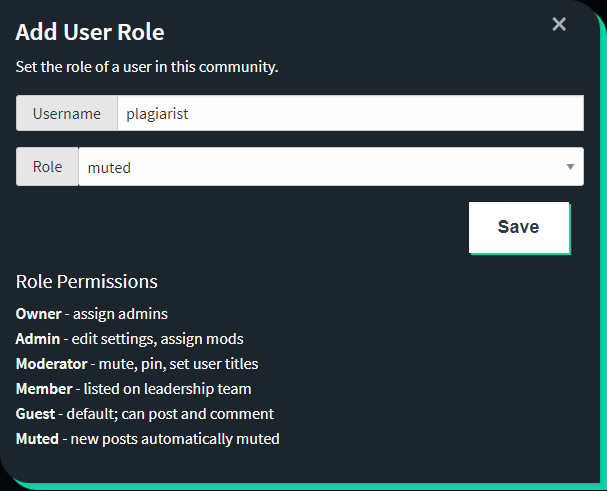
Task: Click the bold Member role name
Action: (x=44, y=389)
